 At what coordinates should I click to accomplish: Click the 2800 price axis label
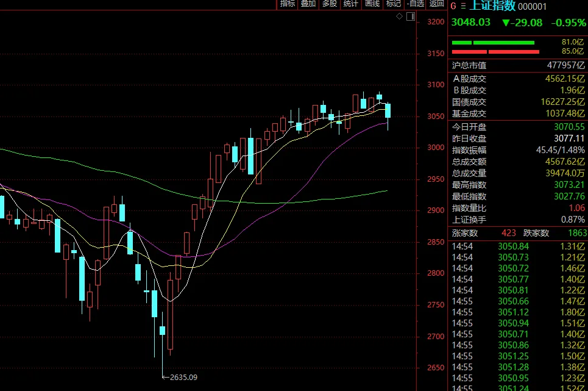coord(436,273)
